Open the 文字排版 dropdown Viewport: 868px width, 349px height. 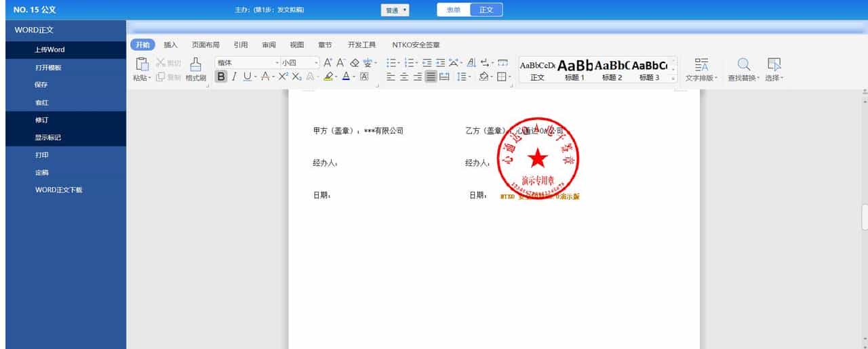[x=702, y=70]
